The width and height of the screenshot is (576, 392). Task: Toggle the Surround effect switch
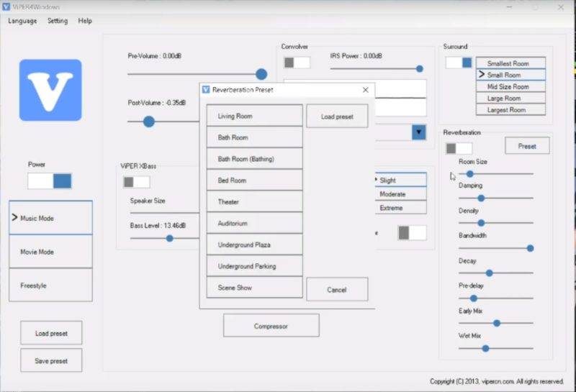click(x=459, y=63)
